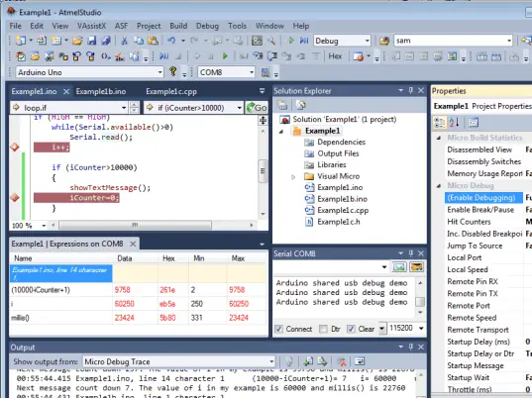Open the VAssistX menu
The width and height of the screenshot is (532, 398).
tap(91, 26)
